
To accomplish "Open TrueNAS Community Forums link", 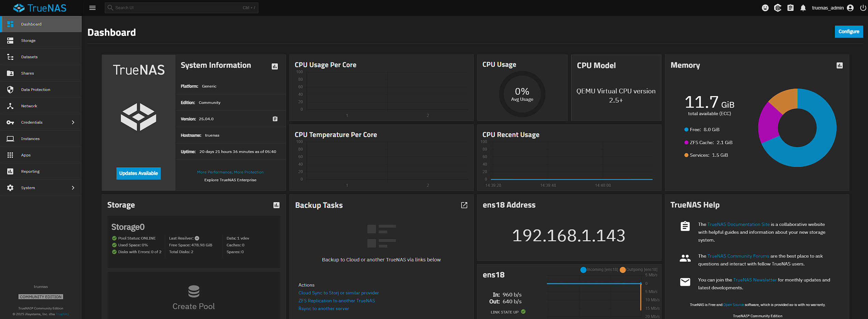I will click(738, 256).
